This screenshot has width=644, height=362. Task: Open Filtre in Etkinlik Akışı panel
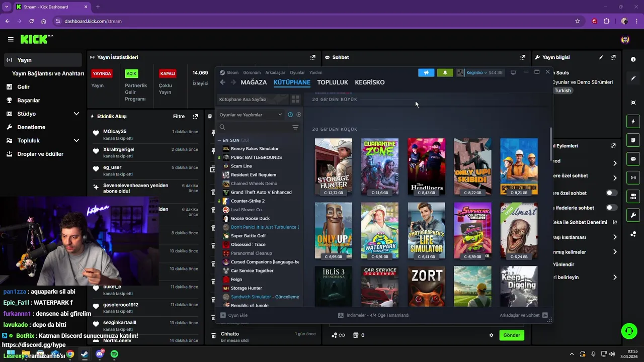point(179,116)
